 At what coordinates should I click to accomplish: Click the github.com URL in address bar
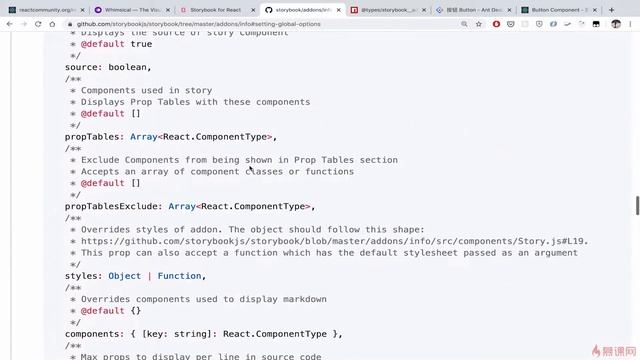pos(199,24)
